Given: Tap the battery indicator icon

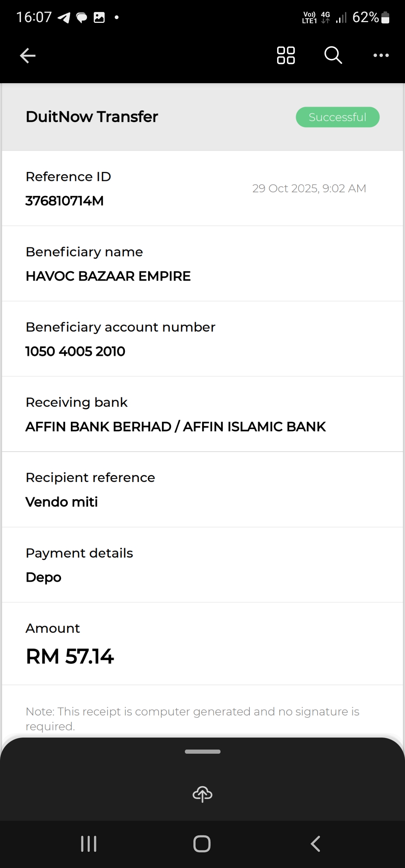Looking at the screenshot, I should click(385, 18).
